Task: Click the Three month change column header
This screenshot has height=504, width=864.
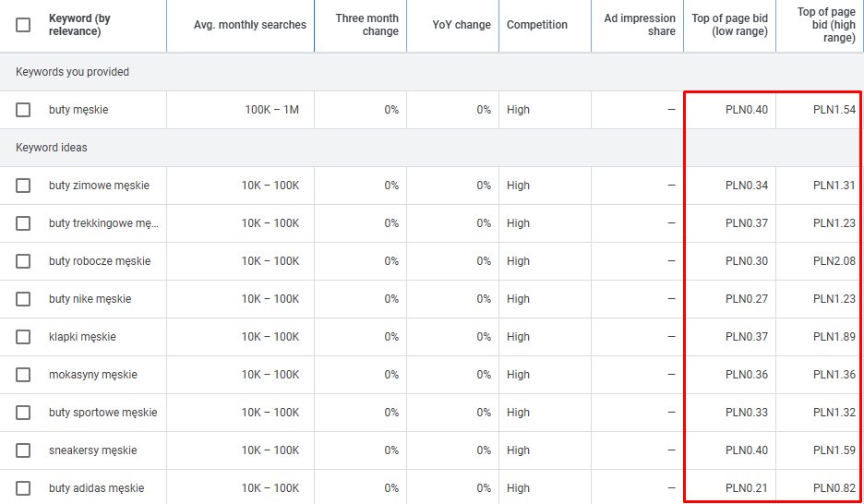Action: tap(366, 25)
